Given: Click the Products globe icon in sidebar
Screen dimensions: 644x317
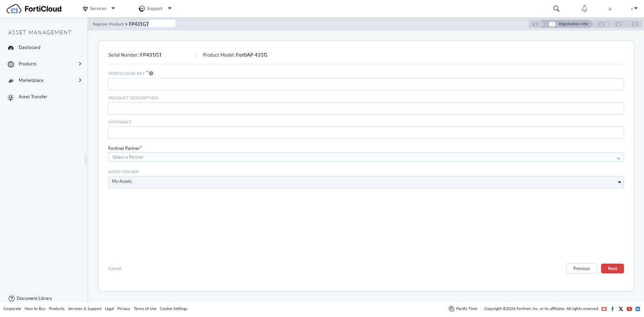Looking at the screenshot, I should (11, 64).
